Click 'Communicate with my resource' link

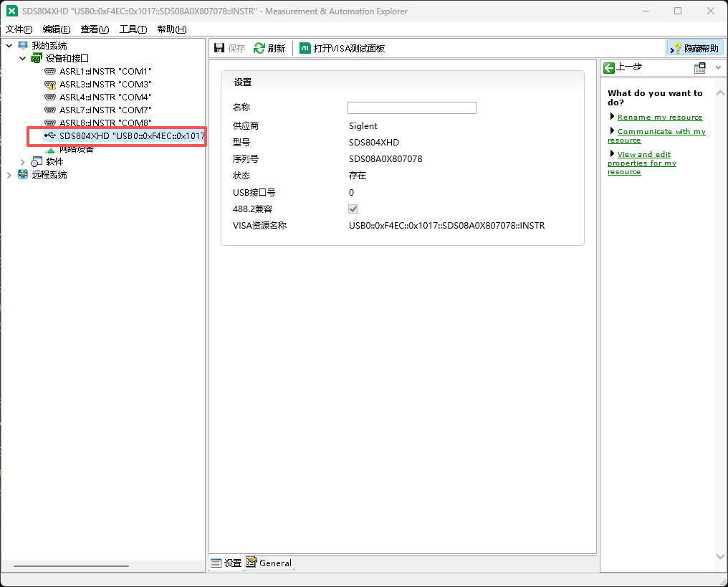pos(656,135)
